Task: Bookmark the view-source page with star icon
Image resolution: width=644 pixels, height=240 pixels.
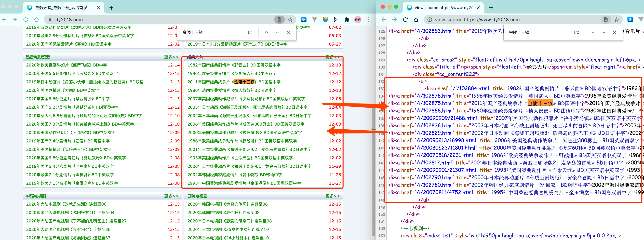Action: 617,20
